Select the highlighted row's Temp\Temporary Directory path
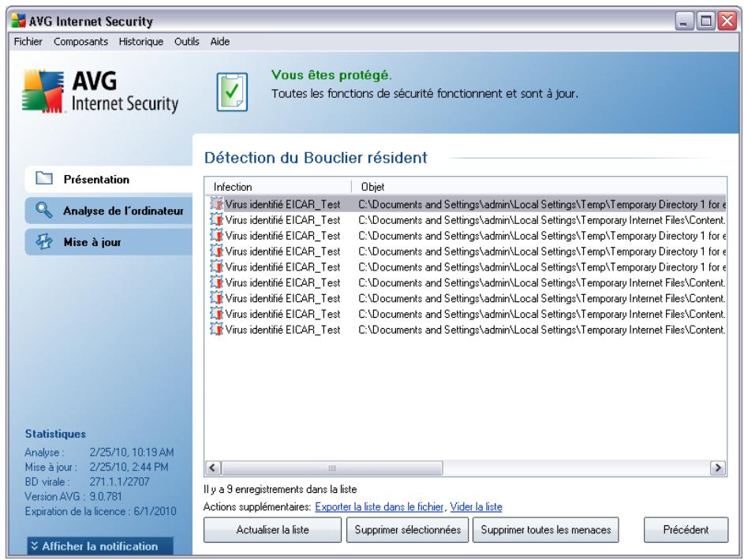Viewport: 744px width, 560px height. coord(542,204)
